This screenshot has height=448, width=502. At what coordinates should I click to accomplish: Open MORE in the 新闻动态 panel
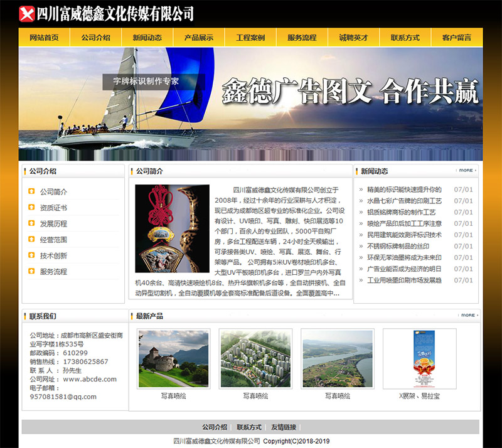(x=467, y=171)
